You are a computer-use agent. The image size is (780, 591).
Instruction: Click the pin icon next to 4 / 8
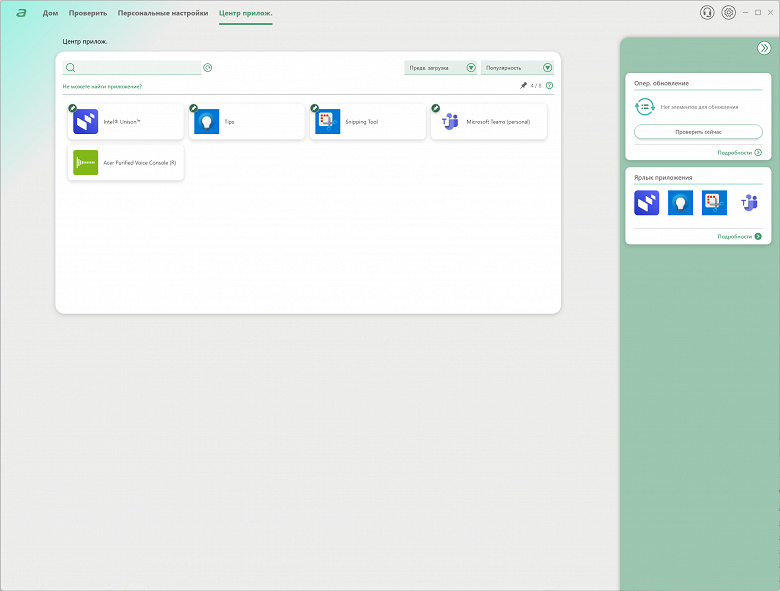(523, 86)
